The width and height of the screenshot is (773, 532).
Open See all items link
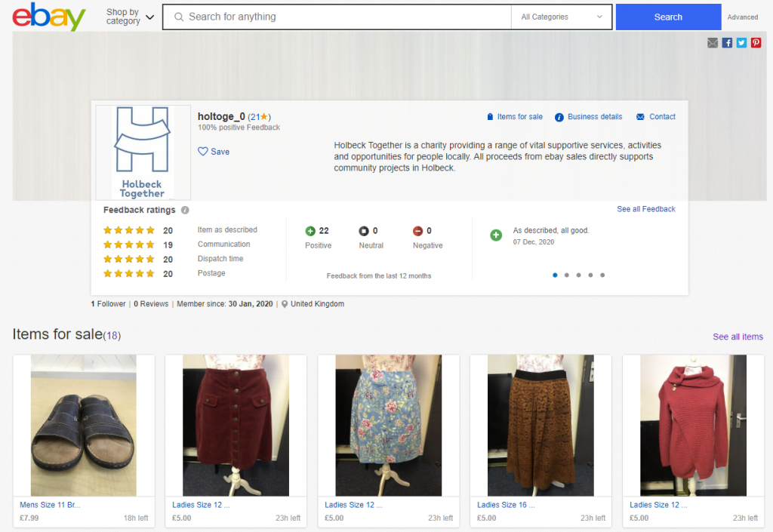(738, 337)
